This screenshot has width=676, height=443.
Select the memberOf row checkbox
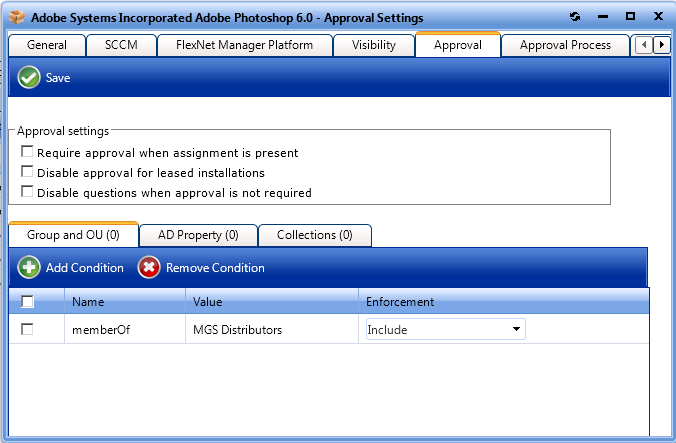tap(27, 329)
